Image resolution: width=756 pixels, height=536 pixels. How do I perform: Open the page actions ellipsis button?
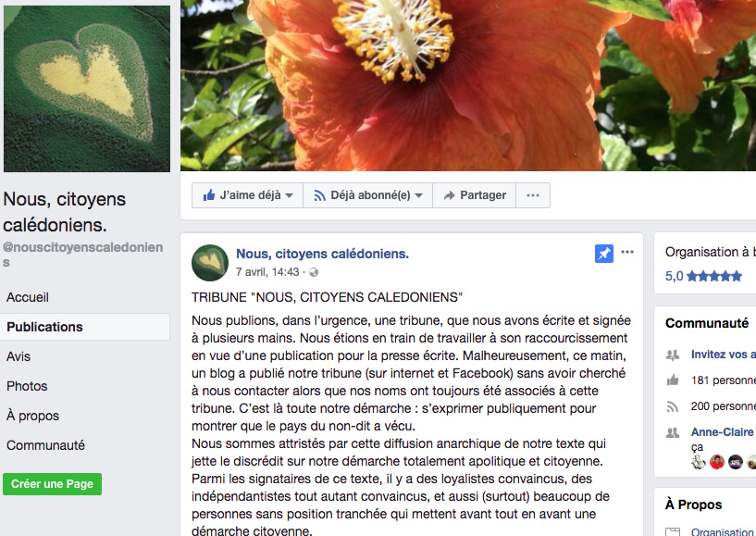point(533,195)
